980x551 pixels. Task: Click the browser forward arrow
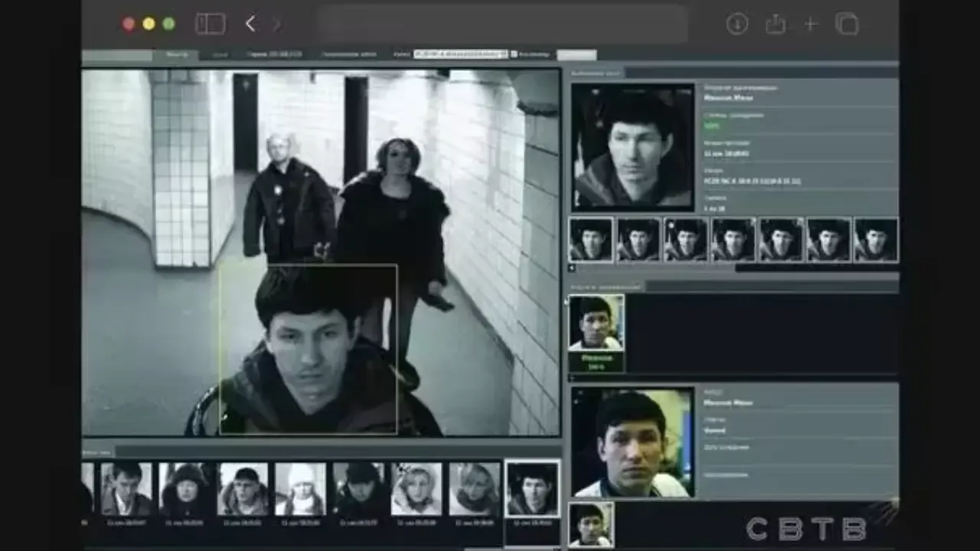[277, 24]
